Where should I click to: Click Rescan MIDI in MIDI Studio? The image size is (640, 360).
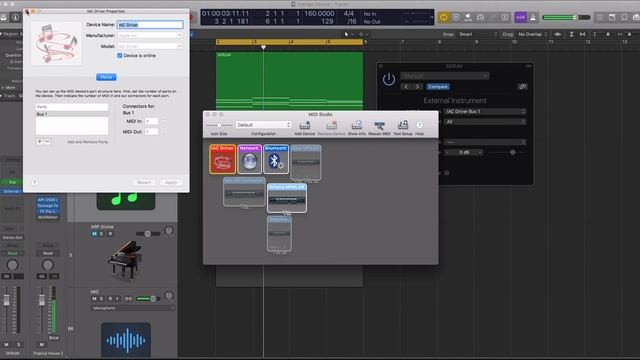[379, 128]
